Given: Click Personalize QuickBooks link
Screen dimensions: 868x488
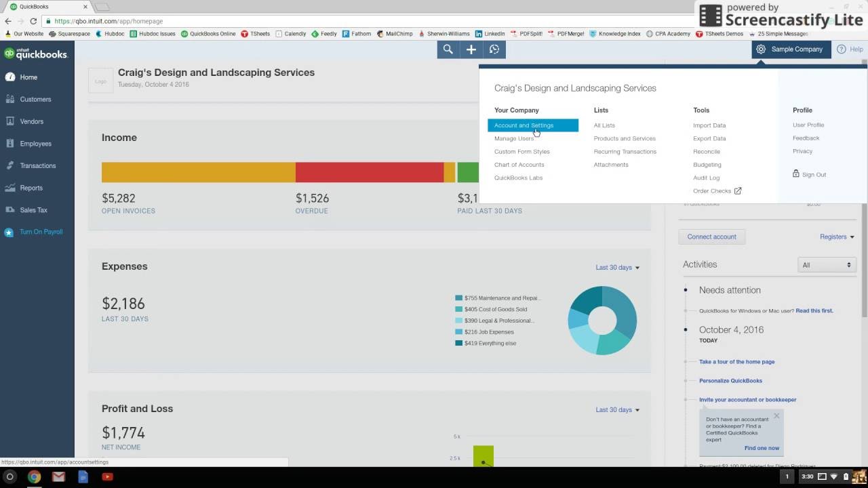Looking at the screenshot, I should tap(730, 381).
